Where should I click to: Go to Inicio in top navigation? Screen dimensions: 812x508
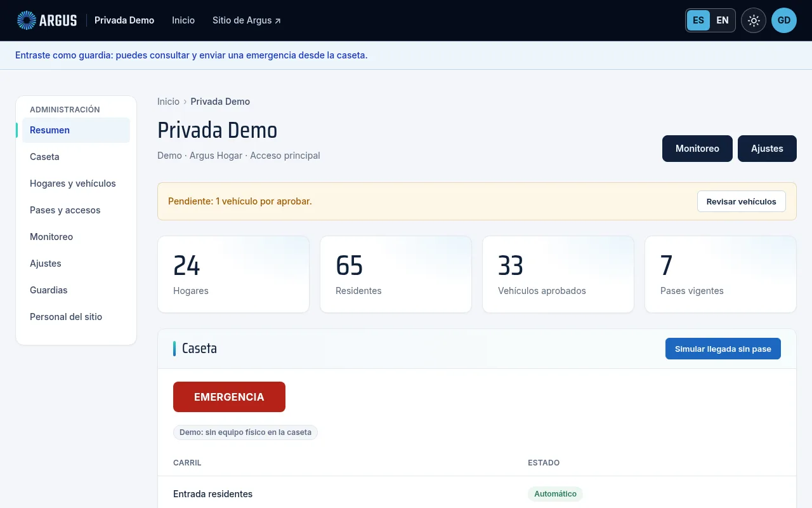[183, 20]
